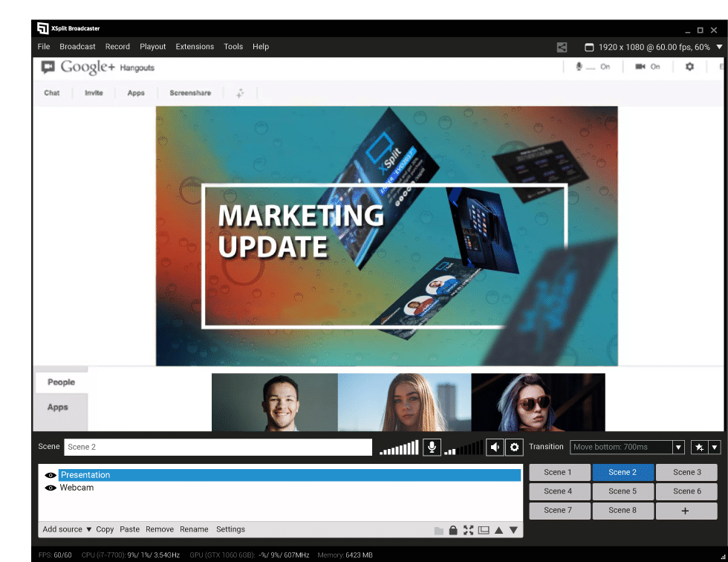Open source Settings in toolbar

(230, 529)
